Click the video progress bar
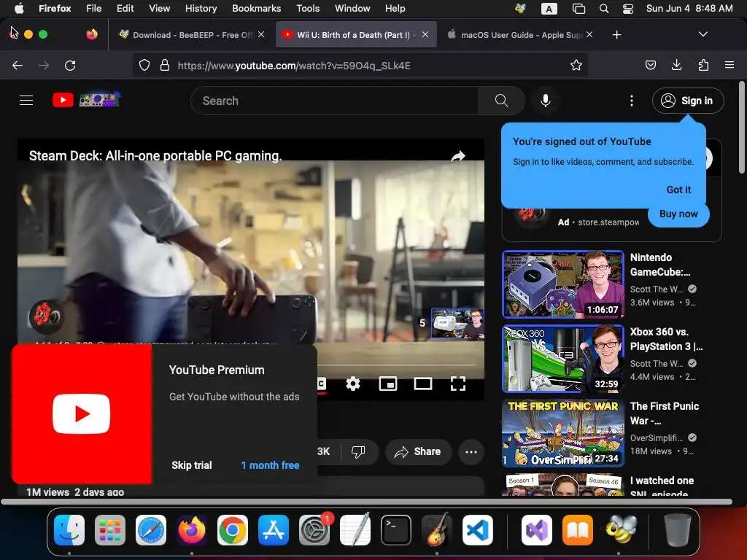 tap(398, 365)
